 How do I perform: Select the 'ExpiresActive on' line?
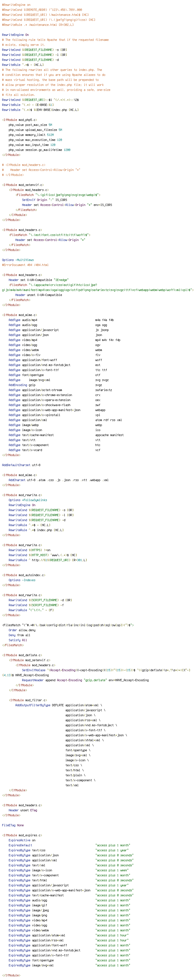pyautogui.click(x=22, y=840)
